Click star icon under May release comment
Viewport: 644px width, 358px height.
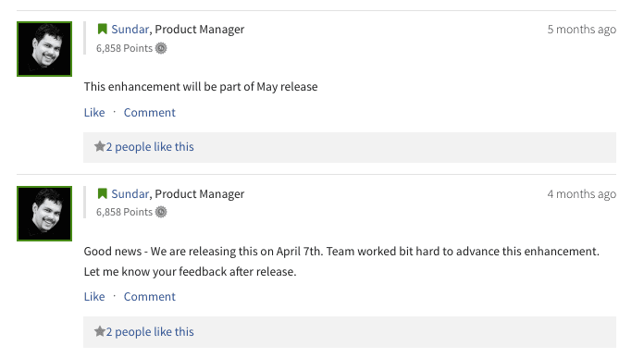99,146
